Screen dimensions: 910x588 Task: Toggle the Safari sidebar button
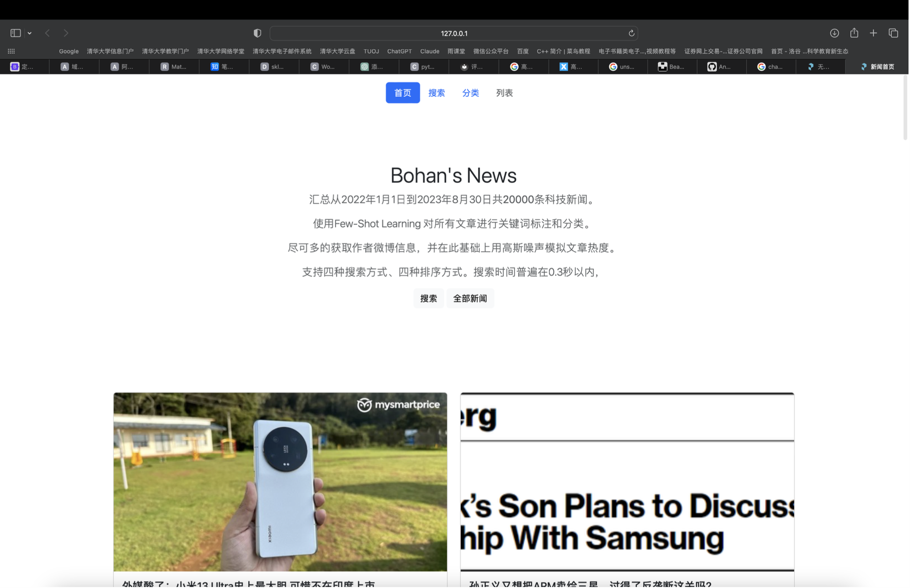(15, 33)
